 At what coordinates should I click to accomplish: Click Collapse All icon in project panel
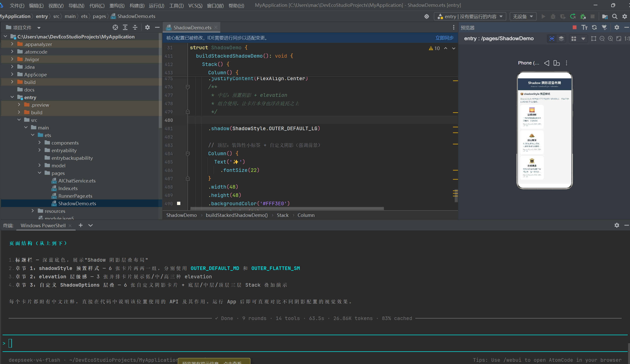coord(135,27)
